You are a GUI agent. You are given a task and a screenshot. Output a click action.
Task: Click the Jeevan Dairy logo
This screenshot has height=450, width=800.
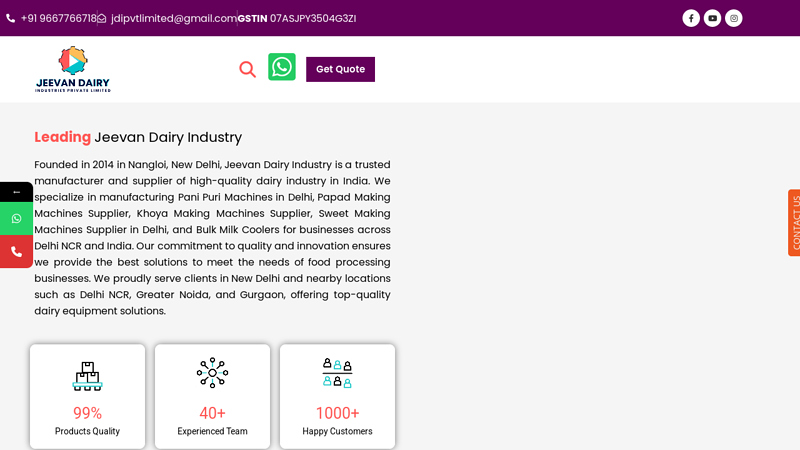(73, 69)
